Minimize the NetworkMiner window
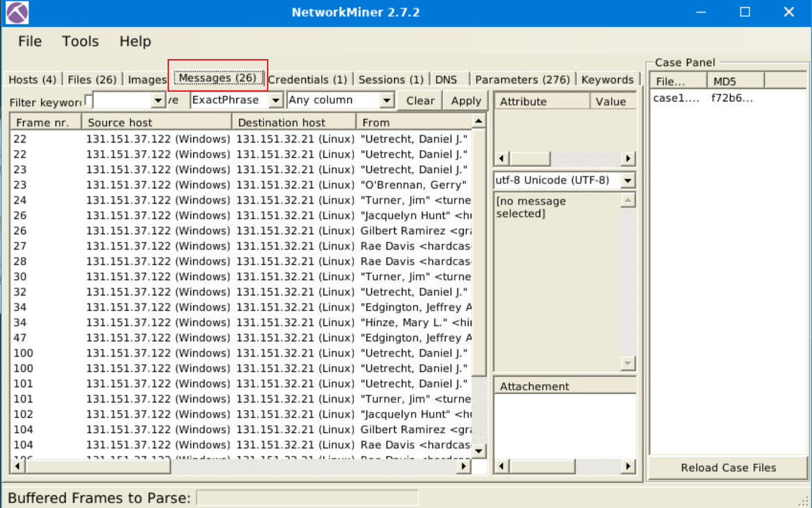This screenshot has width=812, height=508. coord(701,12)
